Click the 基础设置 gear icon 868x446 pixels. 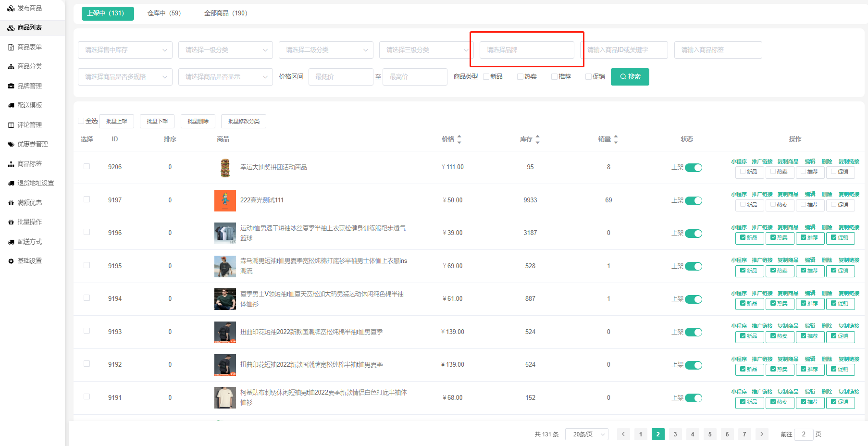(11, 261)
